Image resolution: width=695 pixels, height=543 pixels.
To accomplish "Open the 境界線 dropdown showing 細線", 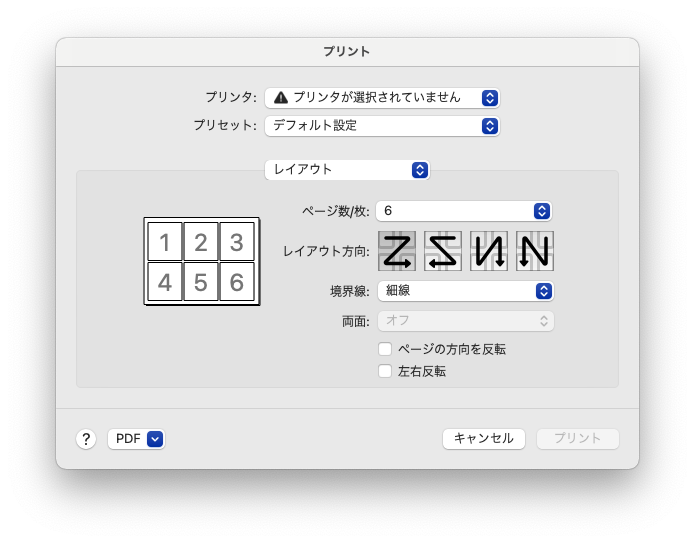I will click(x=465, y=291).
